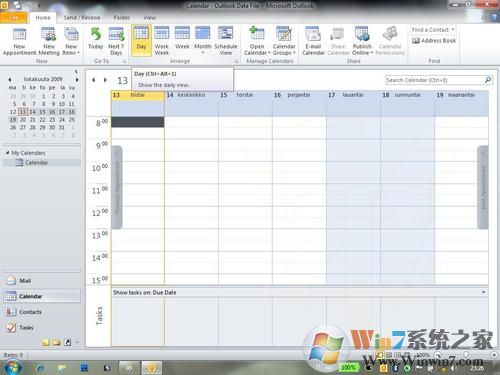
Task: Open Calendar in the navigation pane
Action: pyautogui.click(x=42, y=296)
